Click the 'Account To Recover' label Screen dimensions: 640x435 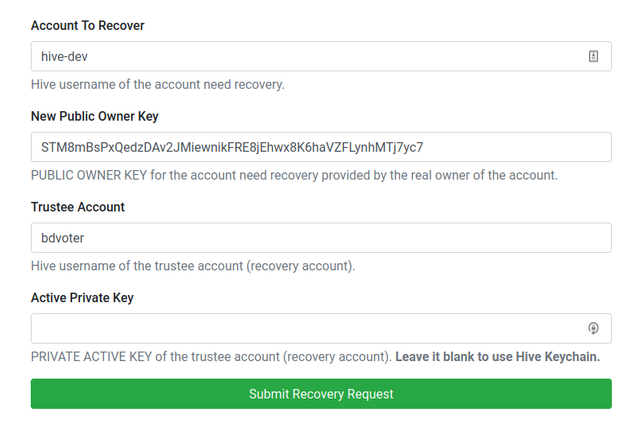coord(88,26)
